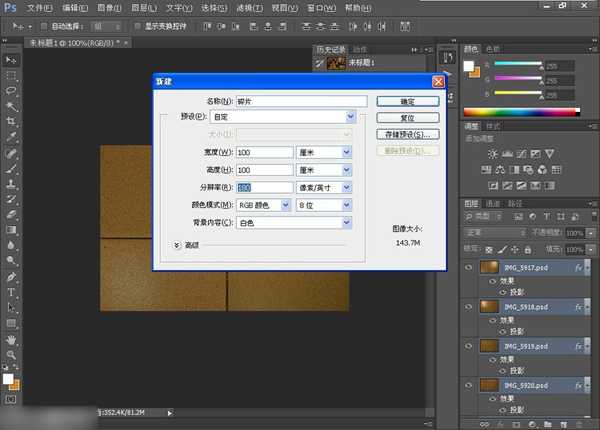
Task: Expand the 高级 advanced section
Action: click(x=177, y=243)
